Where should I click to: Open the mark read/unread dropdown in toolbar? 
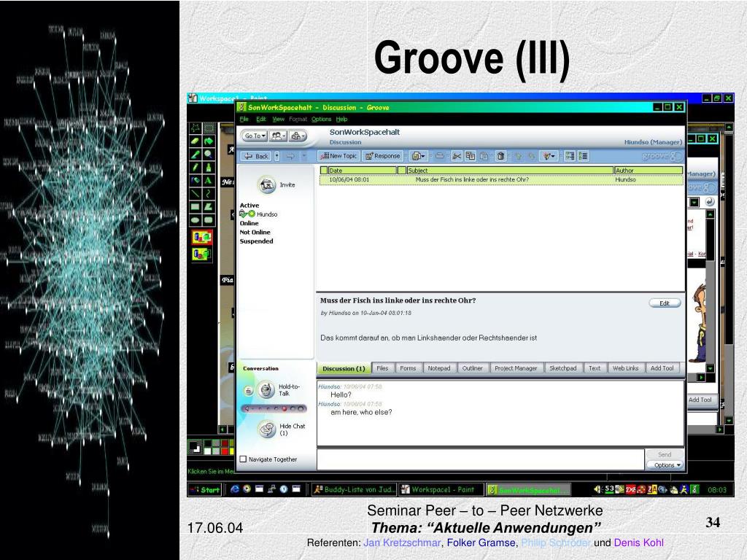click(x=549, y=156)
